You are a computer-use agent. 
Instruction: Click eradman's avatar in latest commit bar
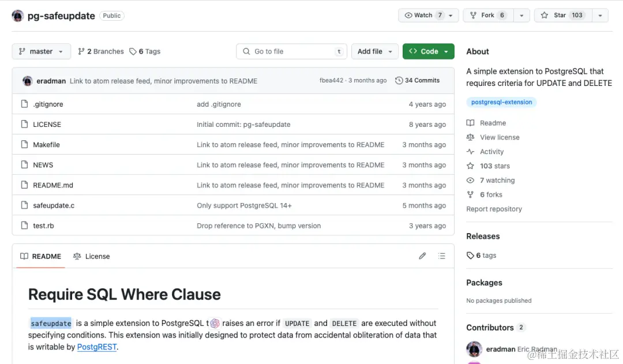pyautogui.click(x=28, y=81)
